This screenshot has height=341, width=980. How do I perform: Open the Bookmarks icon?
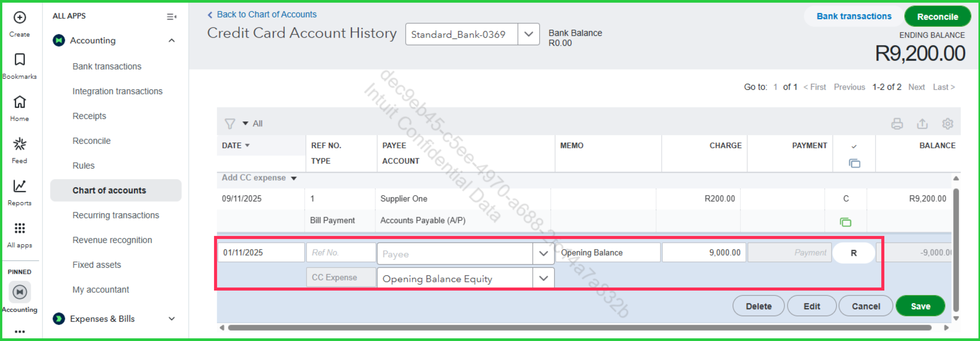(19, 60)
